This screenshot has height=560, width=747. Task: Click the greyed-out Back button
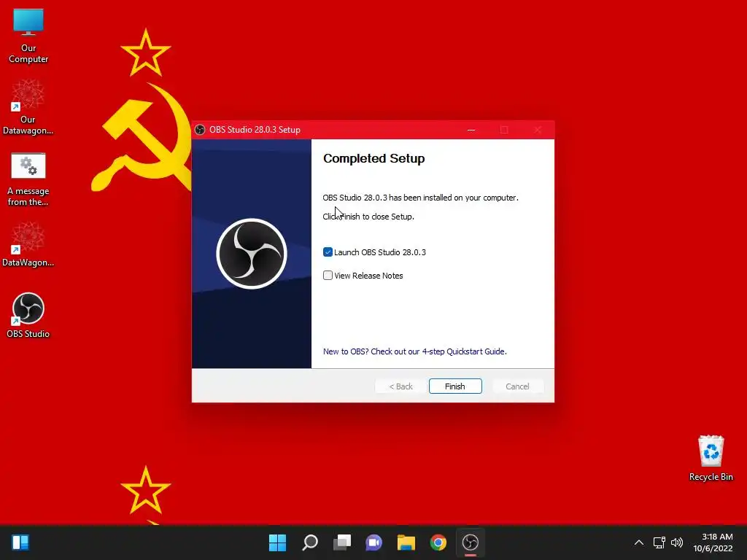click(x=400, y=386)
